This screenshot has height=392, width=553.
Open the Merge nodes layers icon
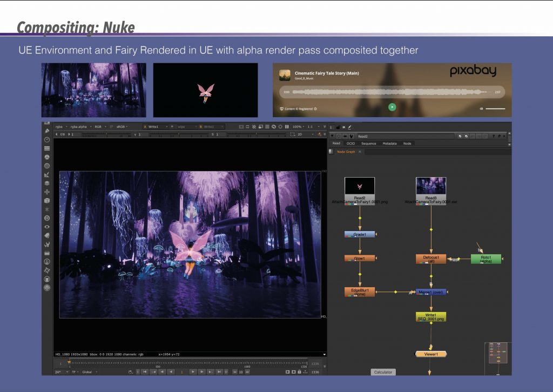[x=47, y=183]
